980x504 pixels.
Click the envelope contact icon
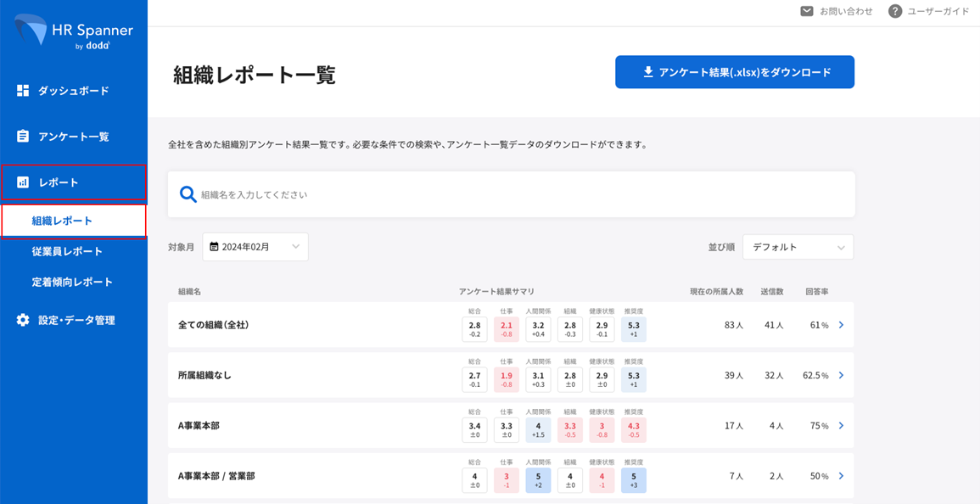point(807,11)
